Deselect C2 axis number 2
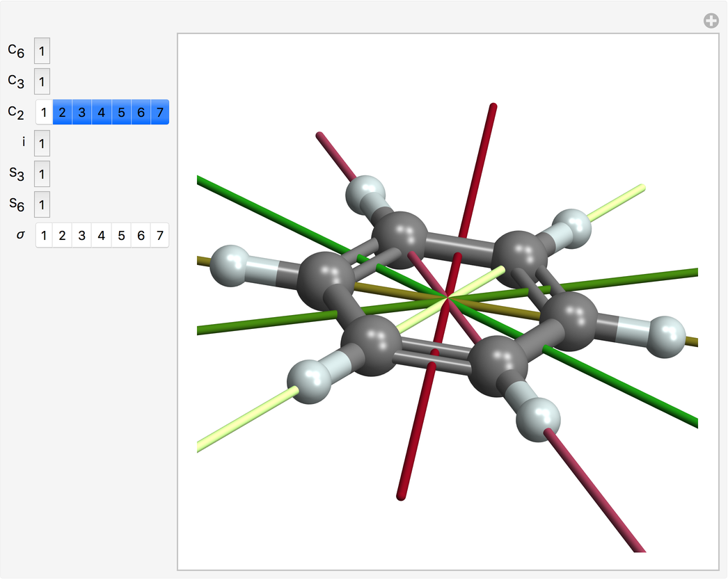The height and width of the screenshot is (580, 728). tap(62, 113)
